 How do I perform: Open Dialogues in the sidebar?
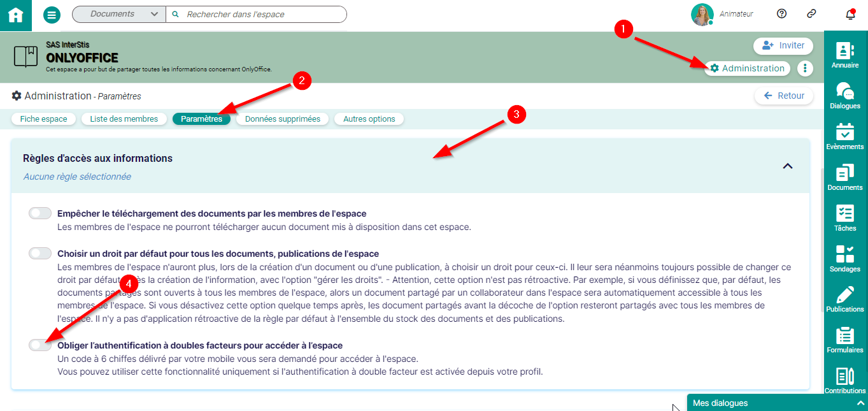click(x=845, y=96)
